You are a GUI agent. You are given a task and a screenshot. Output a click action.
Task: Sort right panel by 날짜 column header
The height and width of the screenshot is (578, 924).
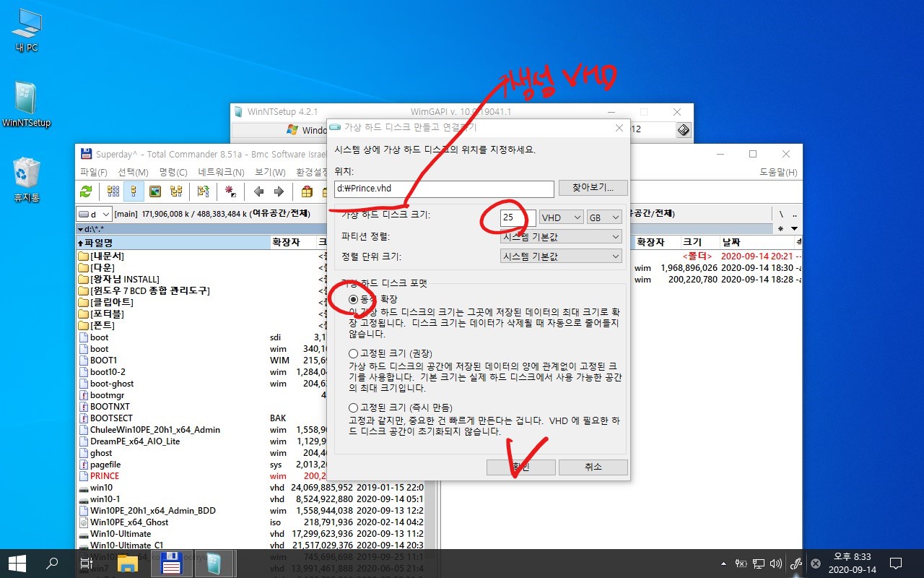tap(757, 242)
